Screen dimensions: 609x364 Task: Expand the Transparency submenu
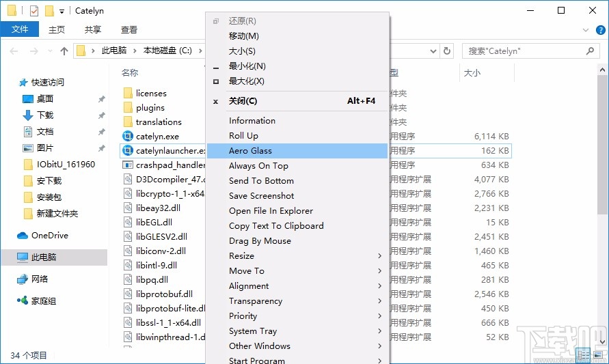coord(297,300)
